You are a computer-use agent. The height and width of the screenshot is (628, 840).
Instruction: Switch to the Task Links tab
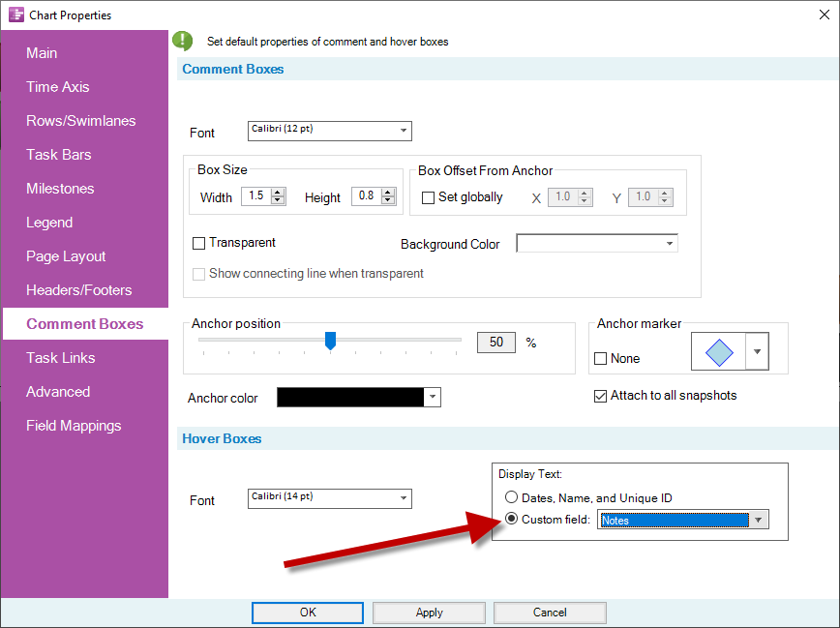point(61,358)
